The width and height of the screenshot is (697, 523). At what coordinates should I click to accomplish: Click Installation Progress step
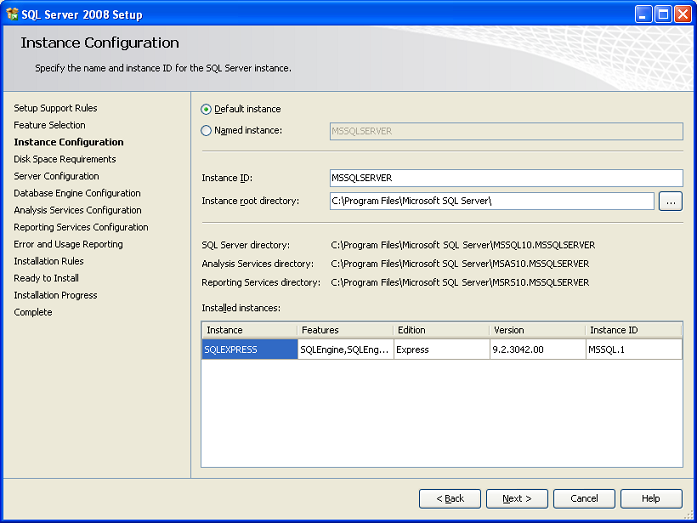pos(55,295)
